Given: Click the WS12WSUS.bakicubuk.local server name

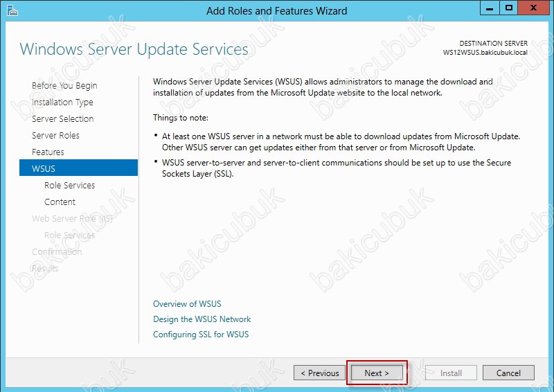Looking at the screenshot, I should tap(485, 53).
